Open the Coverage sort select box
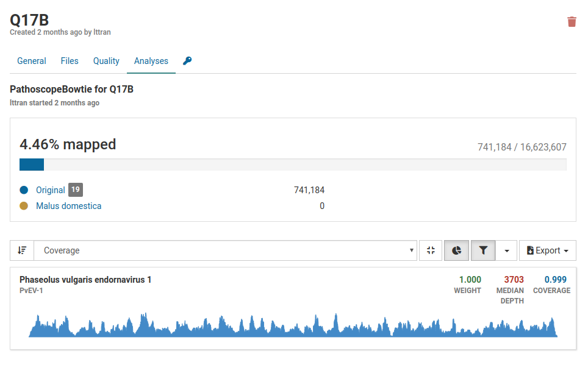588x365 pixels. point(225,250)
